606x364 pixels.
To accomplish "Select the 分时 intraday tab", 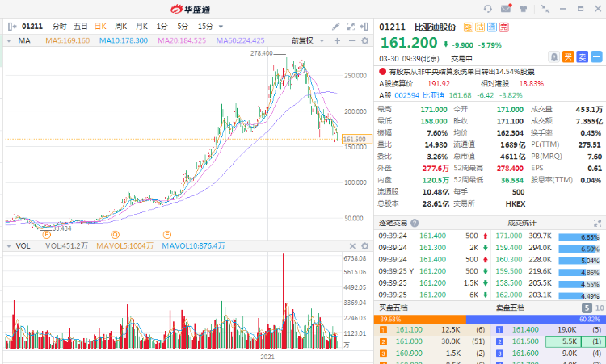I will tap(60, 27).
